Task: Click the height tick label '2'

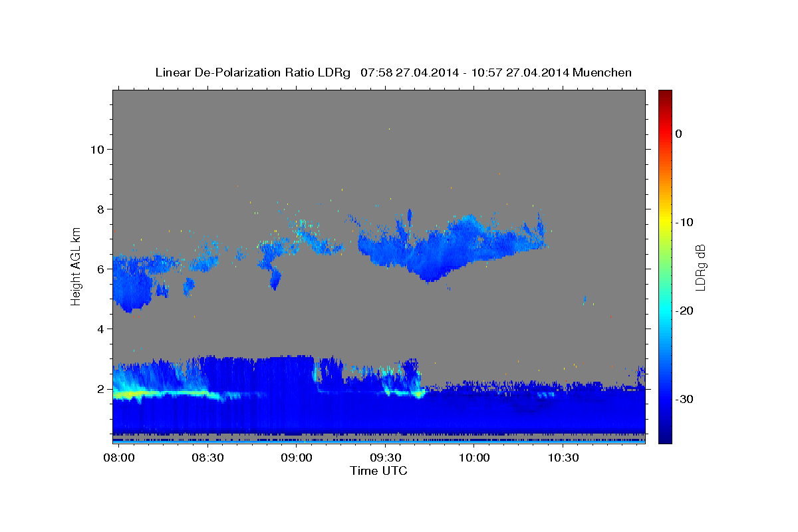Action: [x=100, y=389]
